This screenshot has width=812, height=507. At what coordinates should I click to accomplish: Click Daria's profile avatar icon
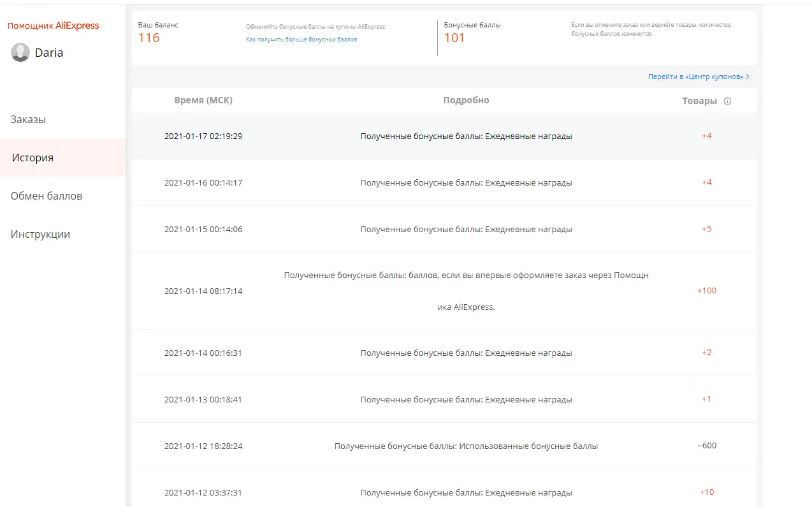pyautogui.click(x=20, y=52)
